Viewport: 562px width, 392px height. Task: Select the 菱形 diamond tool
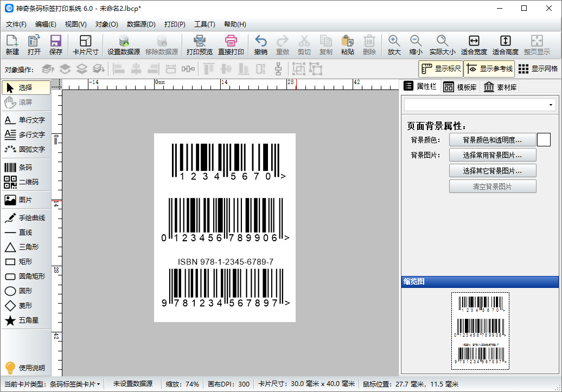pyautogui.click(x=26, y=306)
